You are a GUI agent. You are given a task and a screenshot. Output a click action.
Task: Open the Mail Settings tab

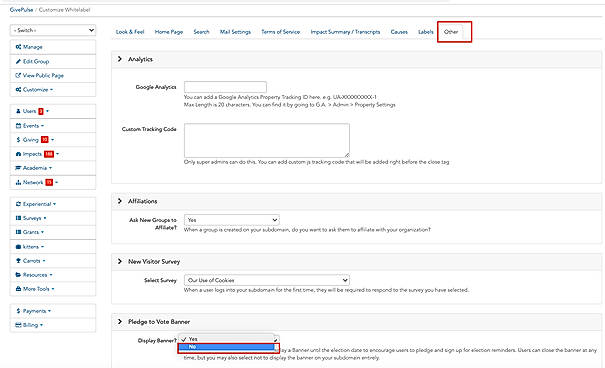pyautogui.click(x=235, y=32)
